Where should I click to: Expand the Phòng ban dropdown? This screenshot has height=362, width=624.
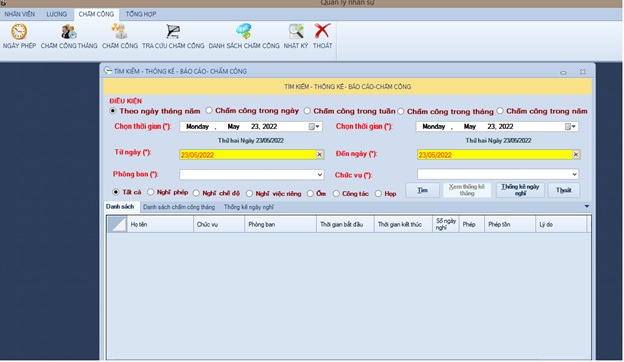pos(320,174)
